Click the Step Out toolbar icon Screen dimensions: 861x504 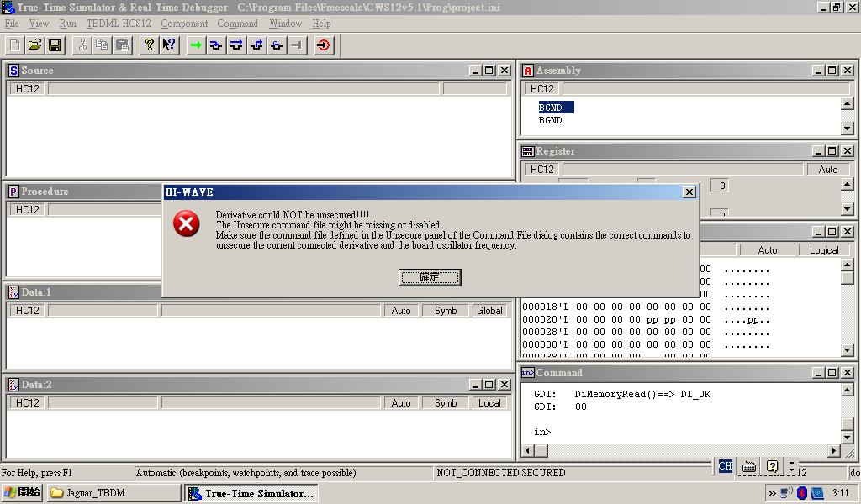256,45
